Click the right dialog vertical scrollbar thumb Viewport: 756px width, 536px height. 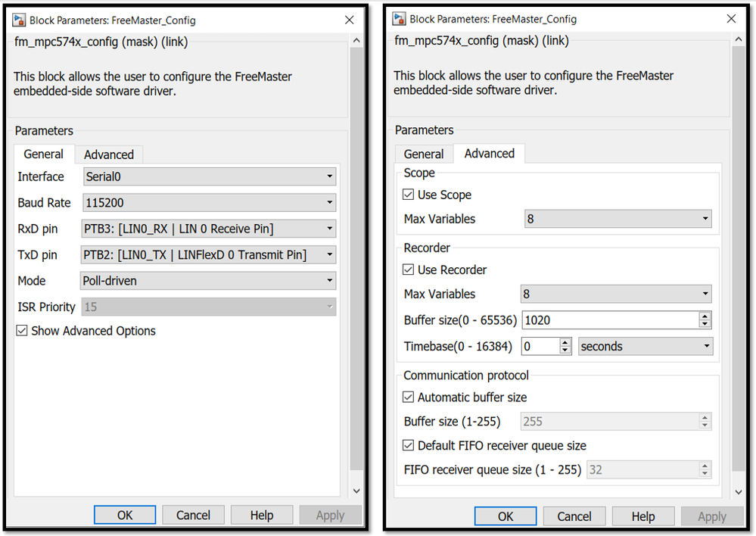coord(738,259)
